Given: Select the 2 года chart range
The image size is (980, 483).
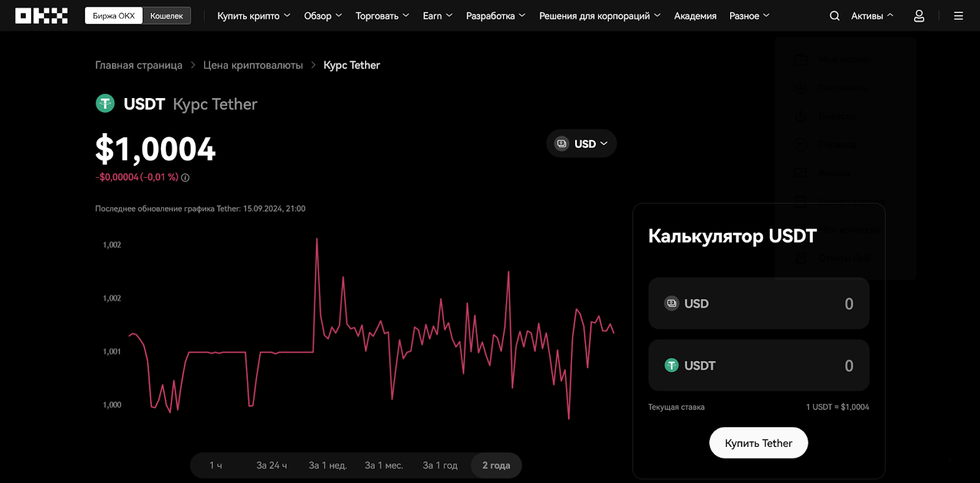Looking at the screenshot, I should (496, 465).
